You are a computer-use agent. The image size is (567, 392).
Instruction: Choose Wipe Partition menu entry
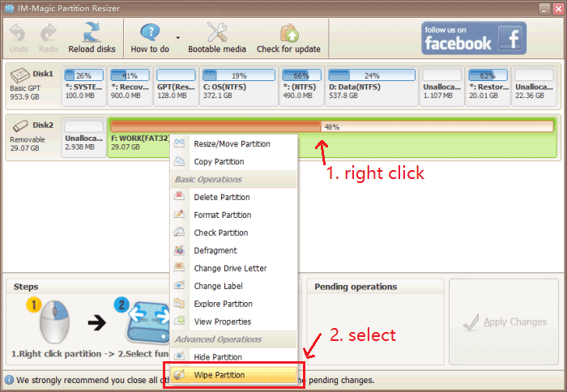[x=233, y=375]
